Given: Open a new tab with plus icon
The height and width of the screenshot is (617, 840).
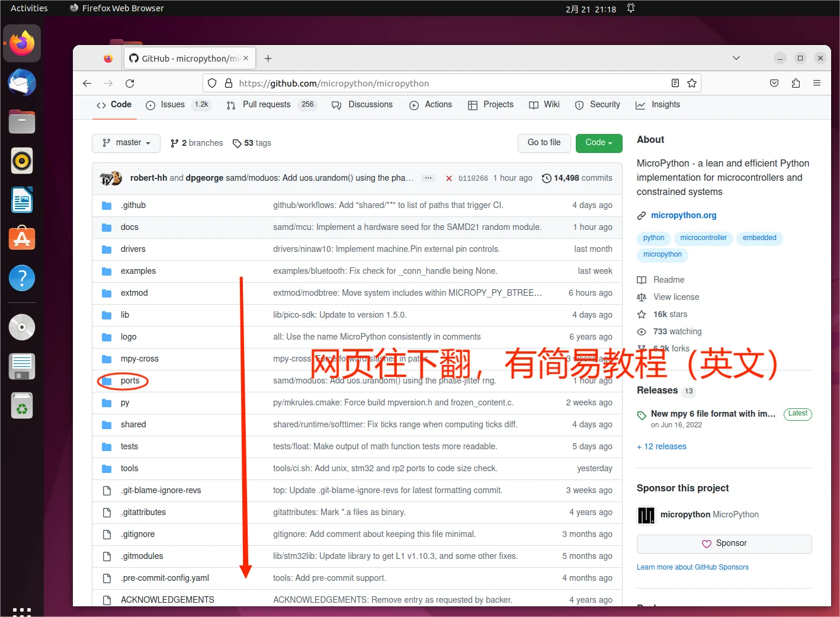Looking at the screenshot, I should click(x=268, y=58).
